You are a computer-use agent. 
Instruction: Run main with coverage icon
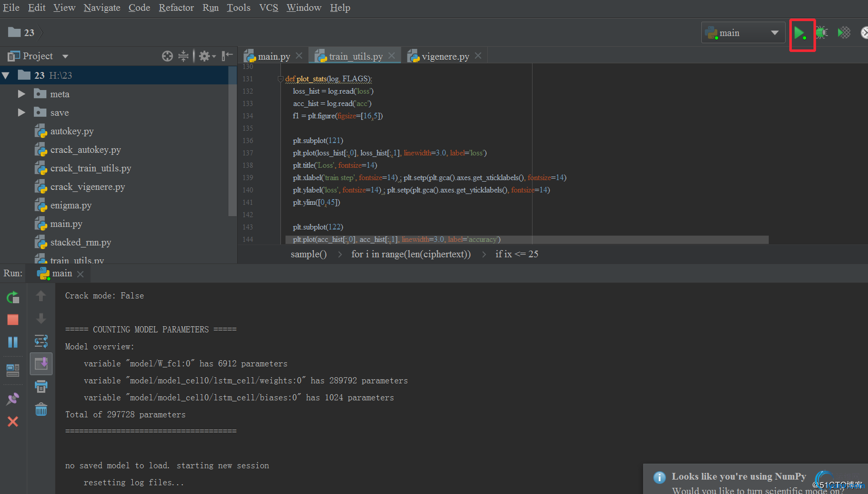(844, 33)
